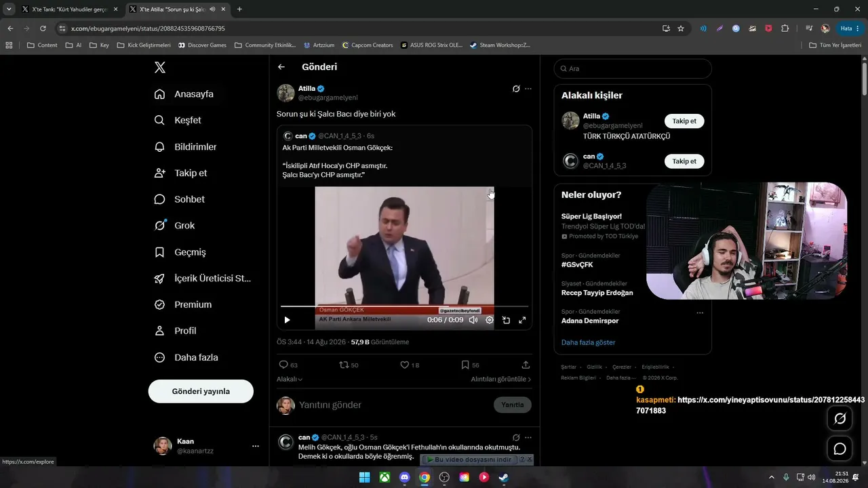The height and width of the screenshot is (488, 868).
Task: Click the Ara search box
Action: [633, 68]
